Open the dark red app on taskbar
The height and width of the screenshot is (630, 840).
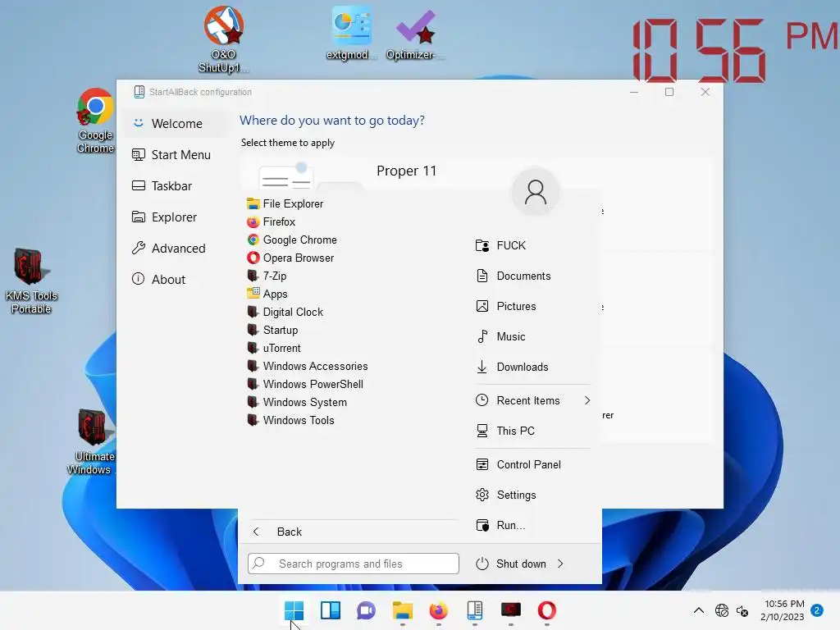point(510,610)
